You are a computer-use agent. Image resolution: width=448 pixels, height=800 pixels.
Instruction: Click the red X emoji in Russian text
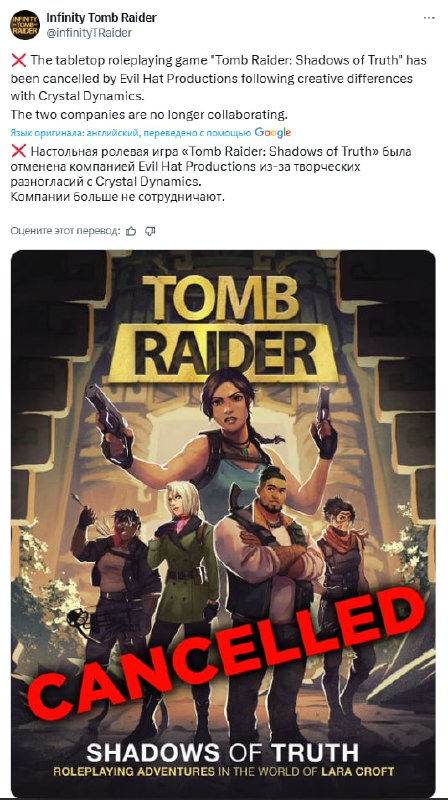[x=18, y=152]
